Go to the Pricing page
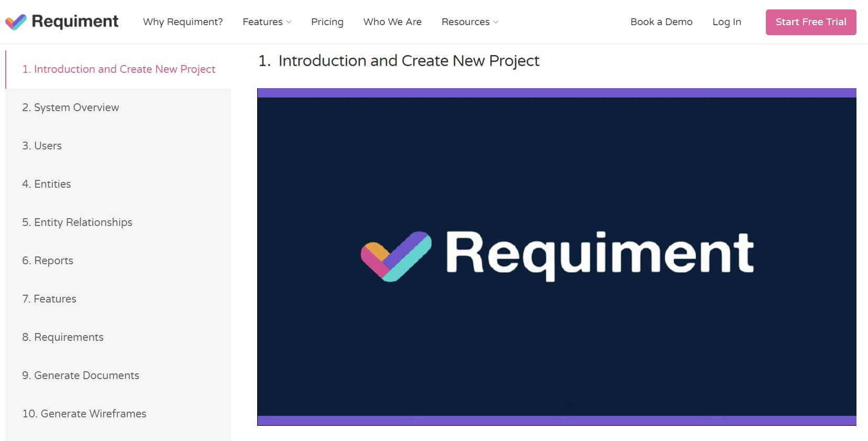 tap(327, 22)
